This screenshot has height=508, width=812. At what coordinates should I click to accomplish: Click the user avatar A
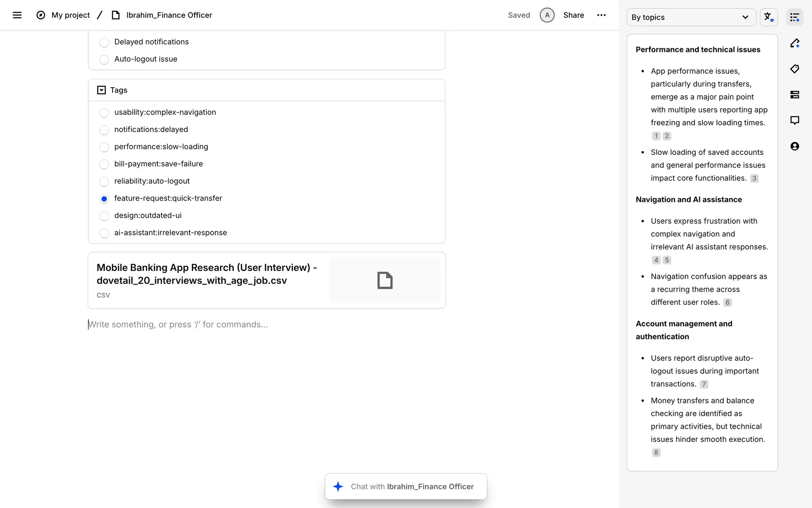(x=547, y=15)
